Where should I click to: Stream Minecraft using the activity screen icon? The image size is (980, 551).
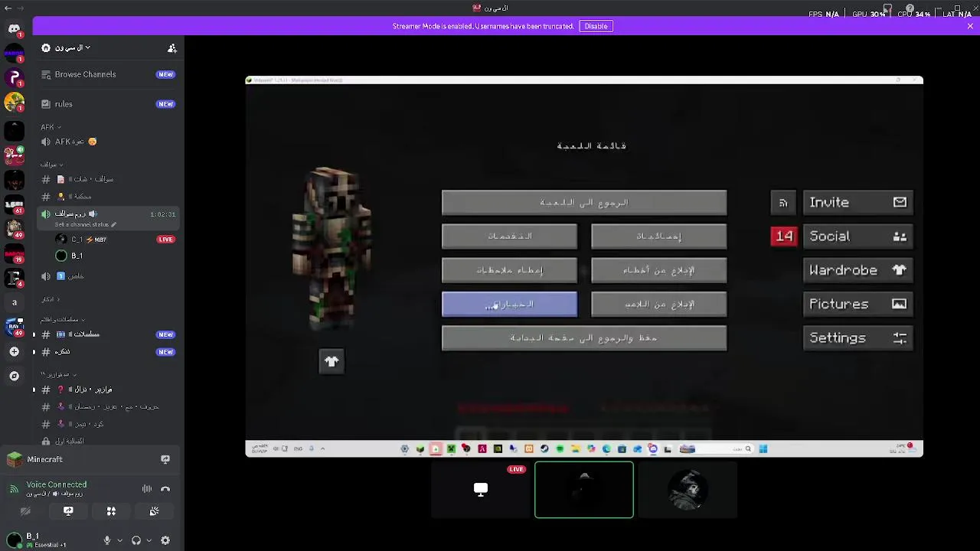[165, 459]
